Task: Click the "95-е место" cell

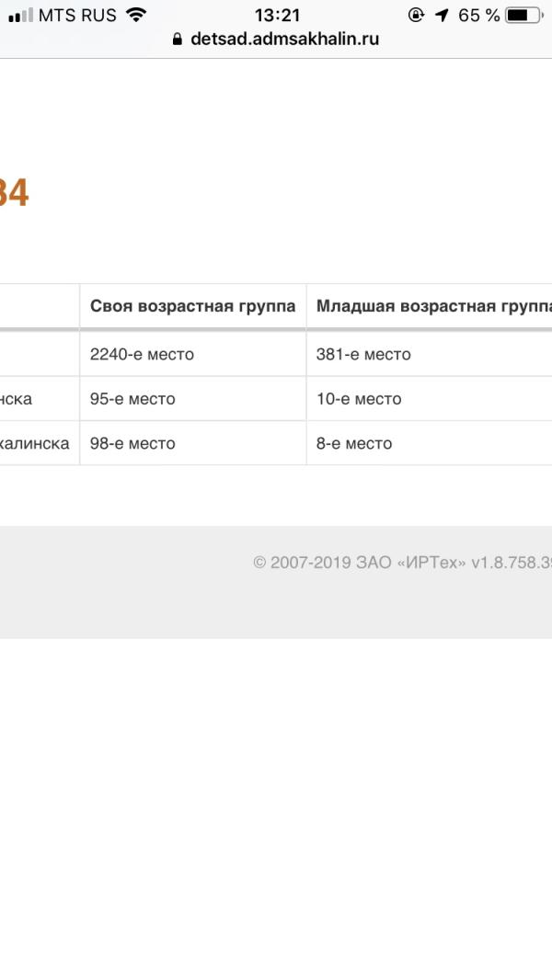Action: (x=132, y=399)
